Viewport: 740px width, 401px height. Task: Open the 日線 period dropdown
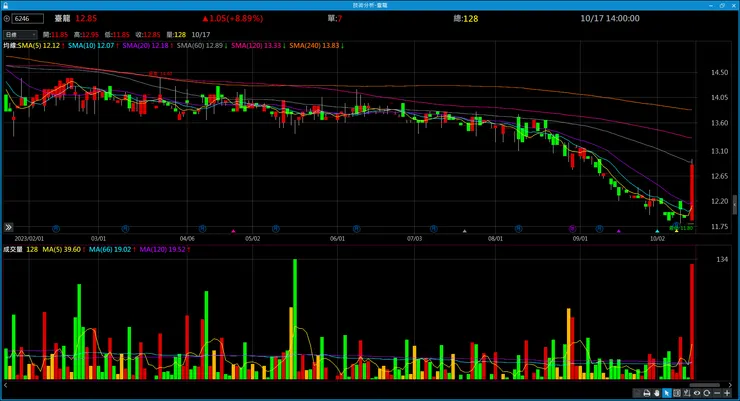click(20, 34)
